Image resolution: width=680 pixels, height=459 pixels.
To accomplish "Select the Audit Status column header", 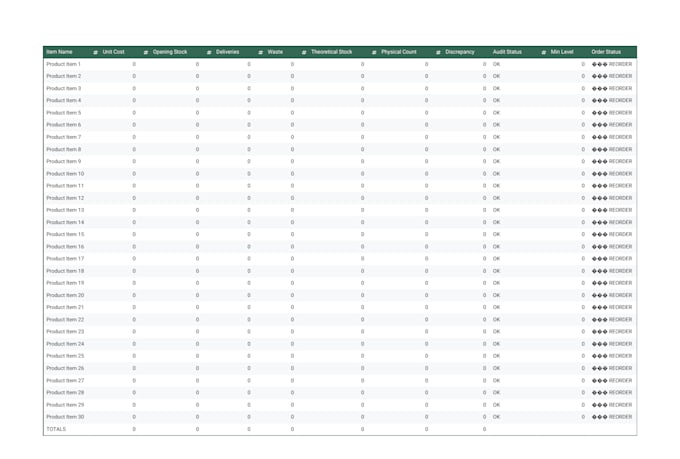I will [x=507, y=52].
